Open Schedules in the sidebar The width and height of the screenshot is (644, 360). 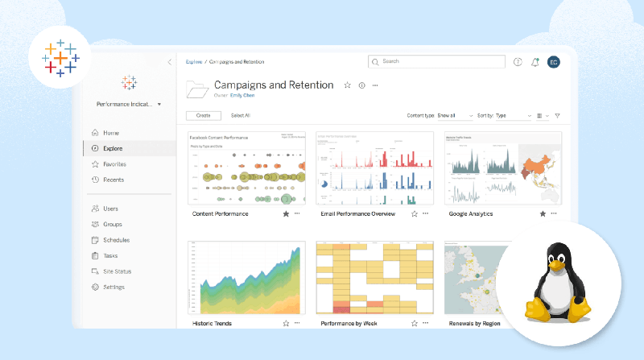tap(116, 240)
